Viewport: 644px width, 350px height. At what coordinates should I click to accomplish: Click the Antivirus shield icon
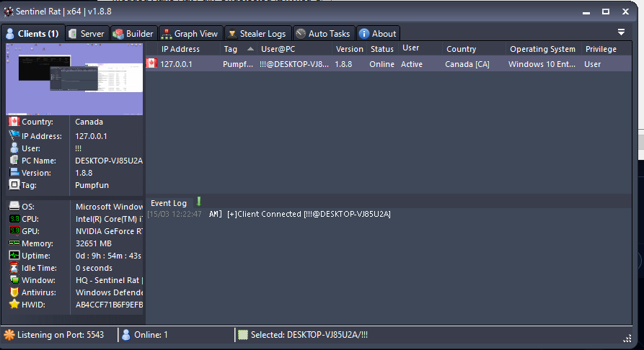(14, 292)
